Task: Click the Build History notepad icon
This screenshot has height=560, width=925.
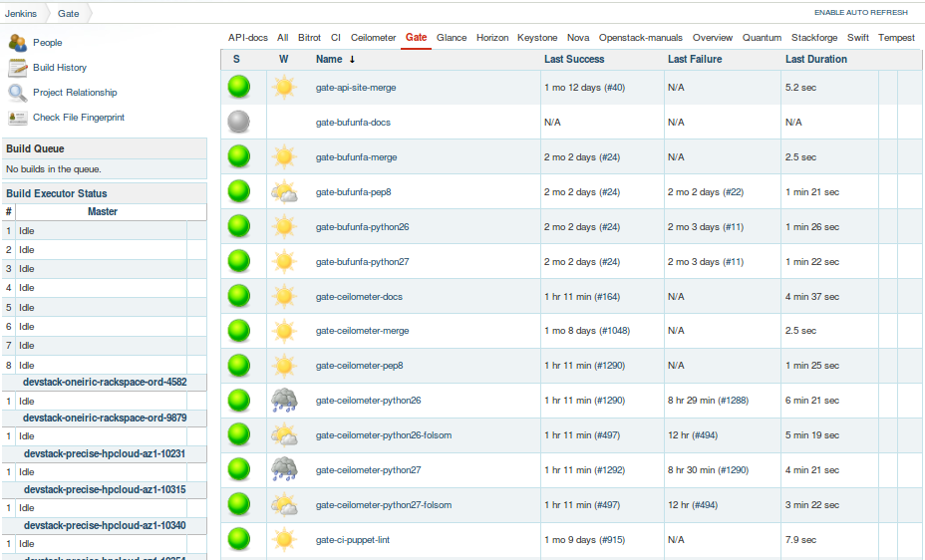Action: click(17, 68)
